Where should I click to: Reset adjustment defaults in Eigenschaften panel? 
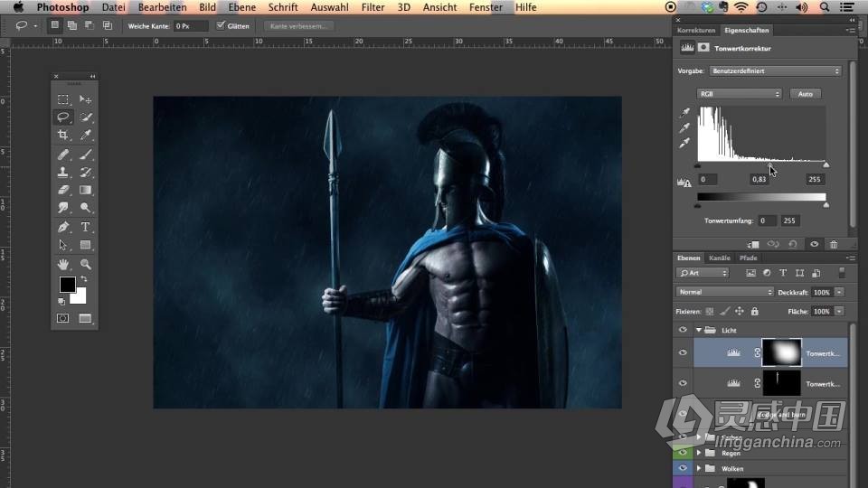click(793, 244)
